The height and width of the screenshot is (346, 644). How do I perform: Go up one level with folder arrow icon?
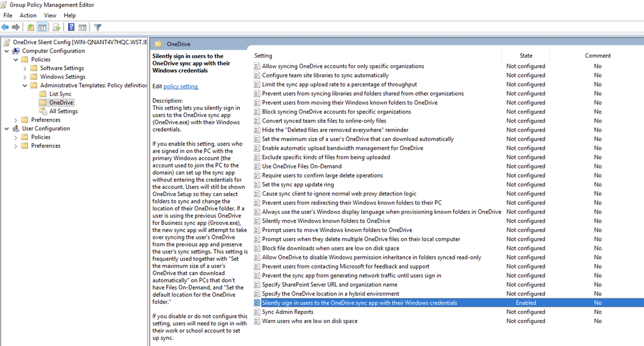(31, 27)
